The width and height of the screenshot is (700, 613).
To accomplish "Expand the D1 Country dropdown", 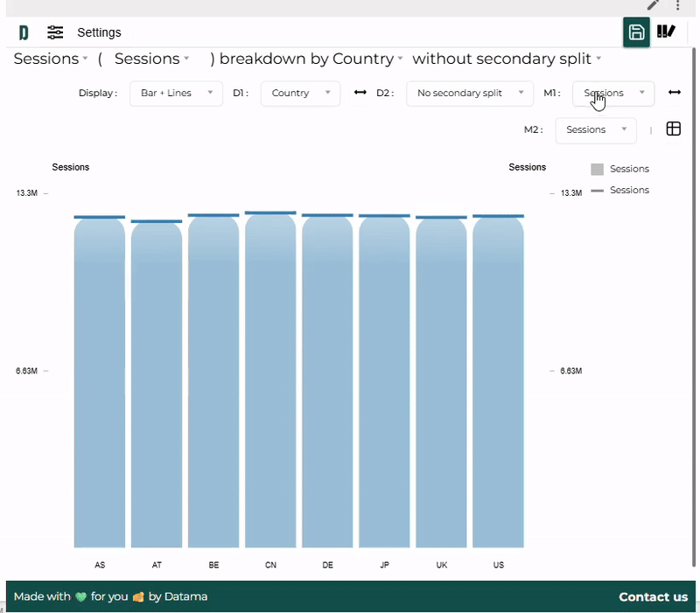I will pyautogui.click(x=300, y=93).
